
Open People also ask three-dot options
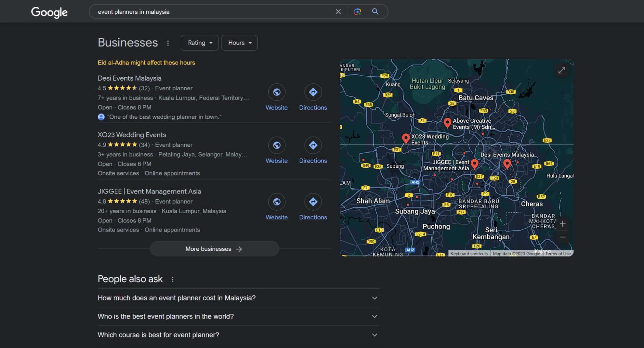coord(173,279)
